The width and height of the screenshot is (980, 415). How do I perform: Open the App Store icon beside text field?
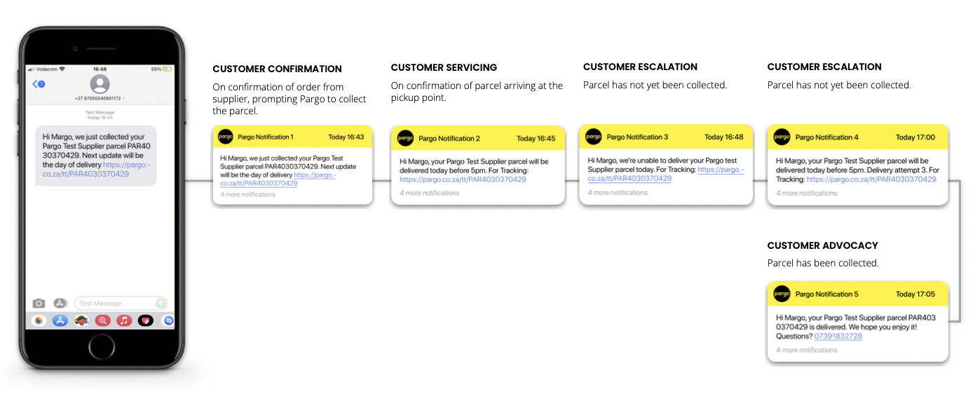[60, 304]
